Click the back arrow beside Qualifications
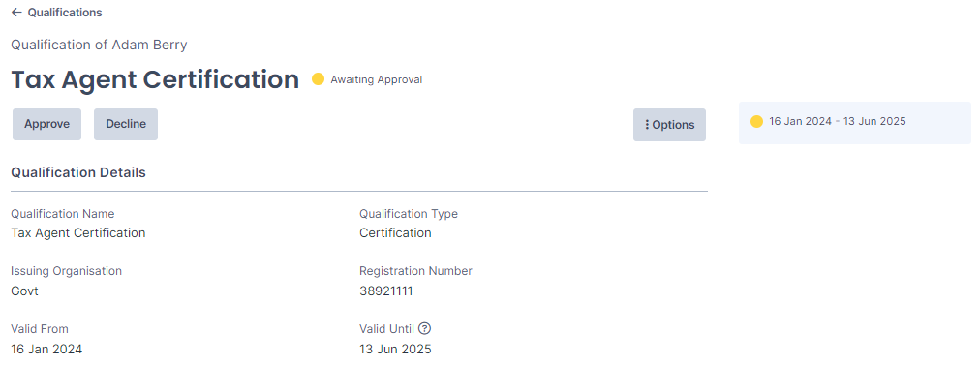Screen dimensions: 980x367 point(16,13)
